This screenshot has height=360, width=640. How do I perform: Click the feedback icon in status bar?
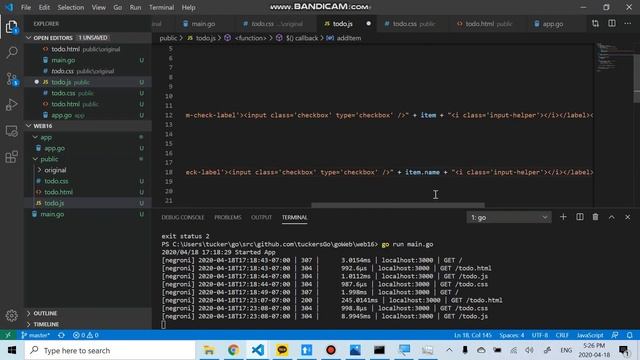[x=615, y=335]
